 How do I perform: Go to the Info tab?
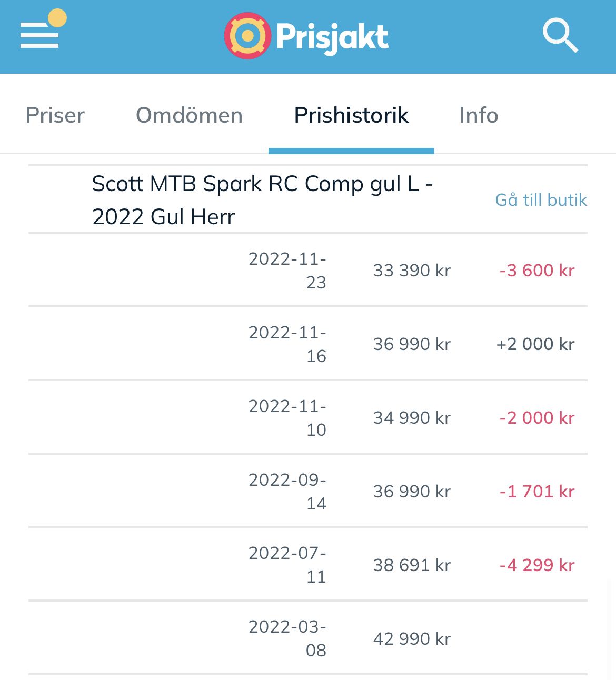479,115
